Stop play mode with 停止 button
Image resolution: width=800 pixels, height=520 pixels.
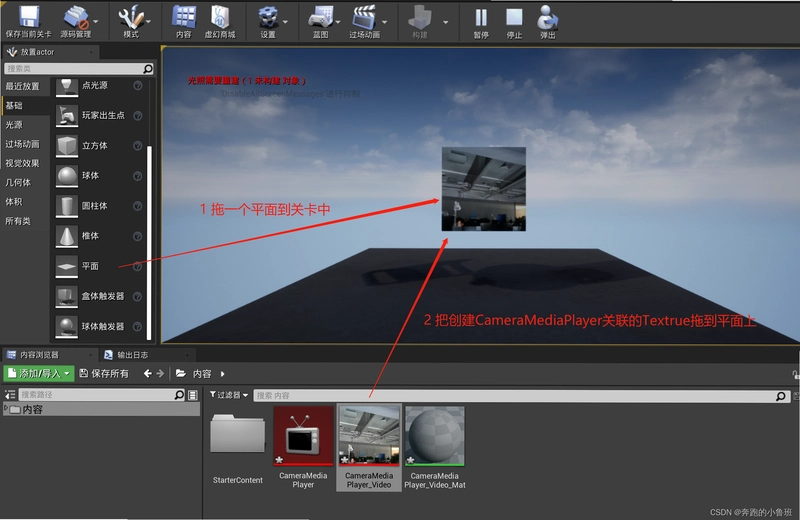514,17
